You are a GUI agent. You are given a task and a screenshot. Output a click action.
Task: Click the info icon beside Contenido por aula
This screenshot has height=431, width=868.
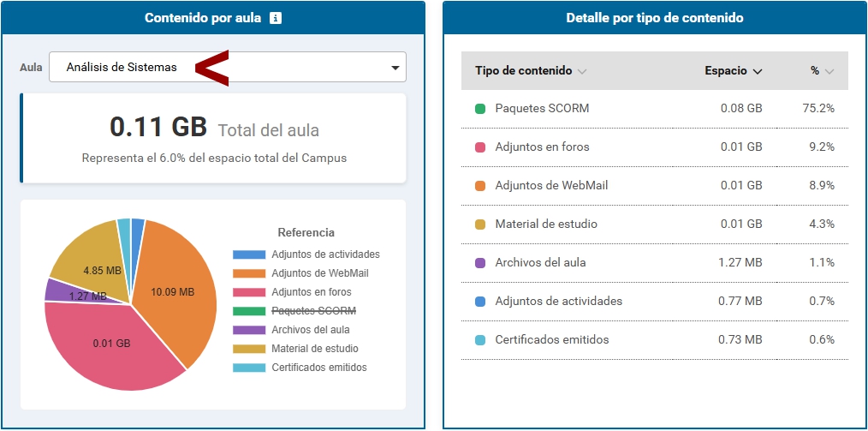coord(275,18)
